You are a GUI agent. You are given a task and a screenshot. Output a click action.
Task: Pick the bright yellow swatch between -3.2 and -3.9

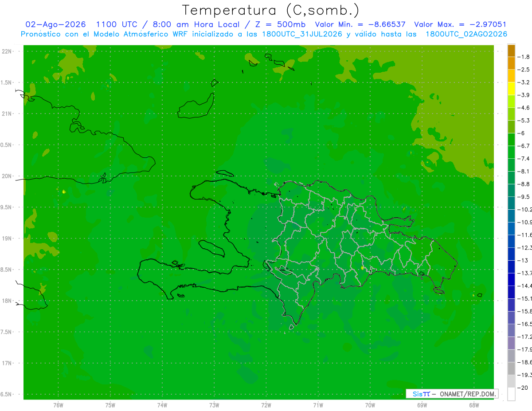(x=511, y=89)
